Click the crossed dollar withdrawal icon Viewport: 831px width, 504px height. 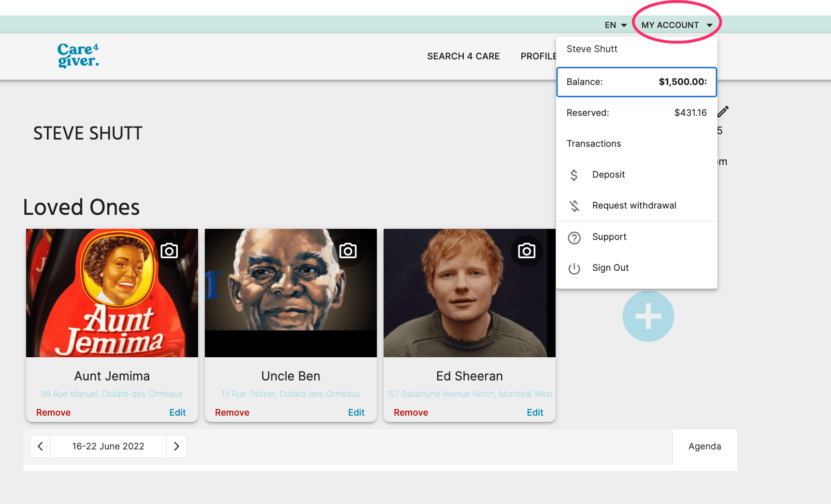[574, 206]
